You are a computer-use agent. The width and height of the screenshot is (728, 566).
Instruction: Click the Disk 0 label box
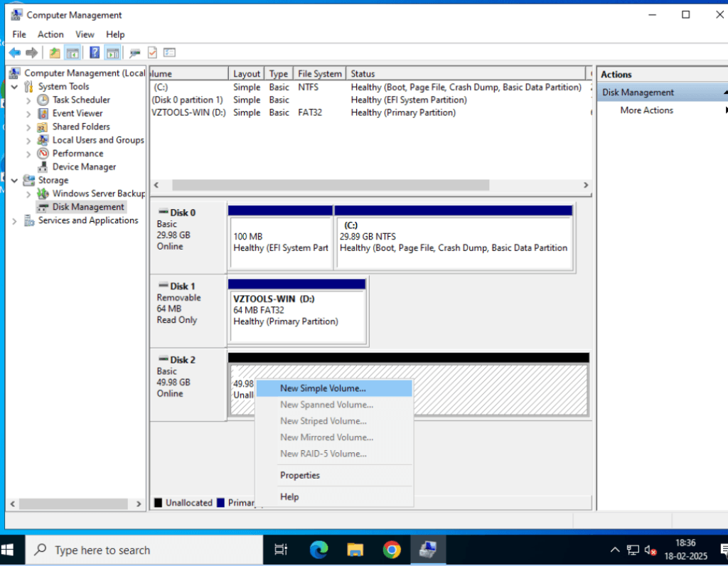188,237
